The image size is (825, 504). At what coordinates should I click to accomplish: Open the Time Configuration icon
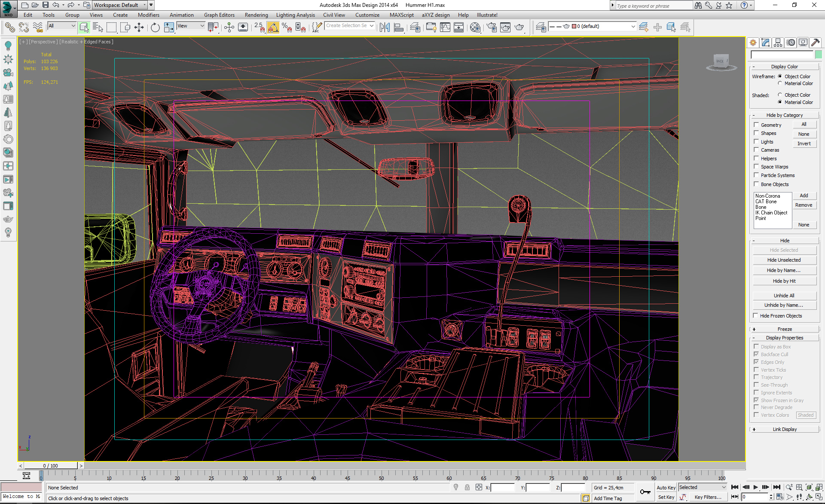pyautogui.click(x=779, y=497)
